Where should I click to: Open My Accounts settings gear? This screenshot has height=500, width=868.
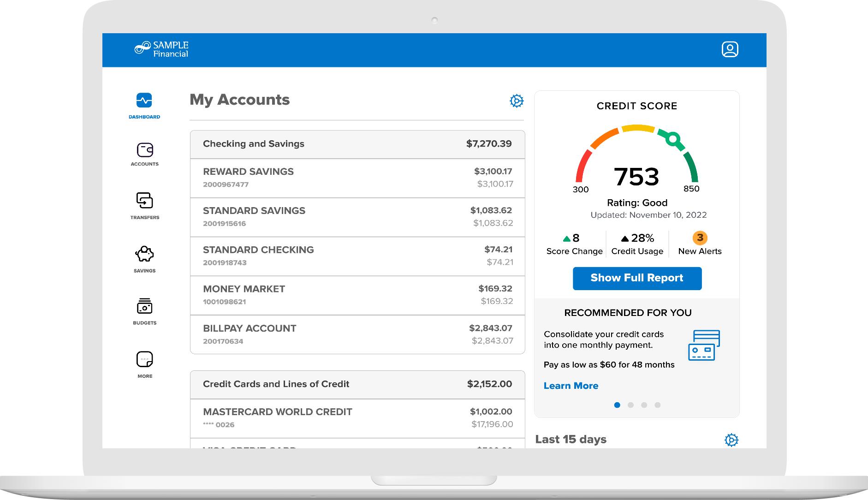[x=516, y=101]
